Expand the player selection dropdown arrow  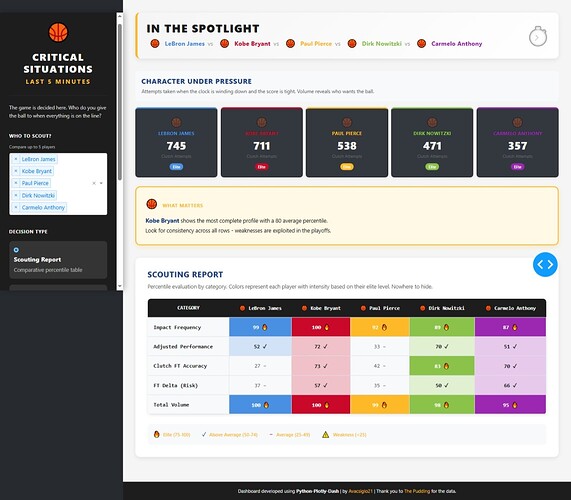tap(101, 183)
